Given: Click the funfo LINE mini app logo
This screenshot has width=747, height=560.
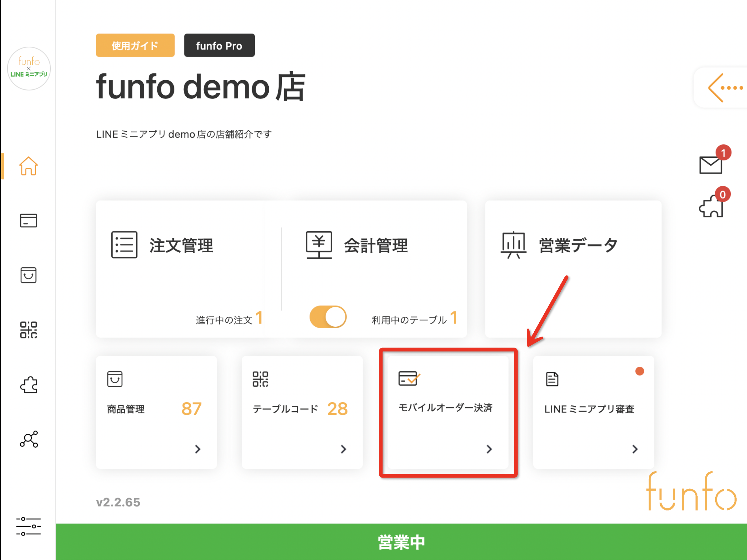Looking at the screenshot, I should pos(29,68).
